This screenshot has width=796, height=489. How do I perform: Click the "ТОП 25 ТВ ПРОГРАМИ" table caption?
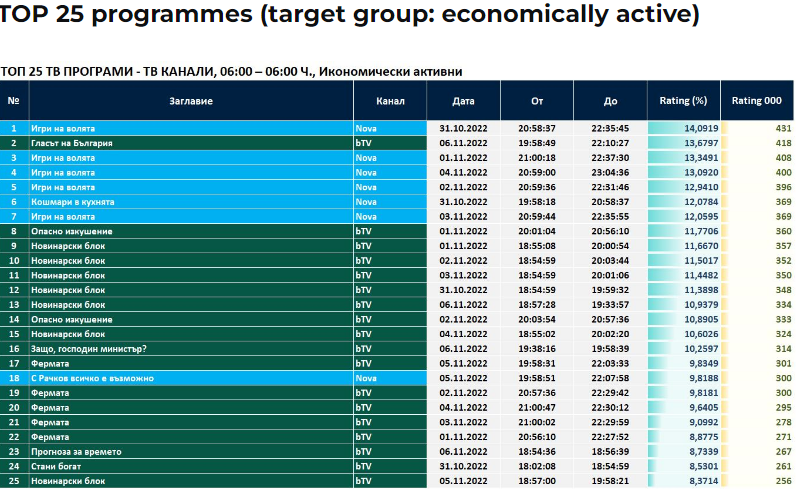pyautogui.click(x=231, y=71)
